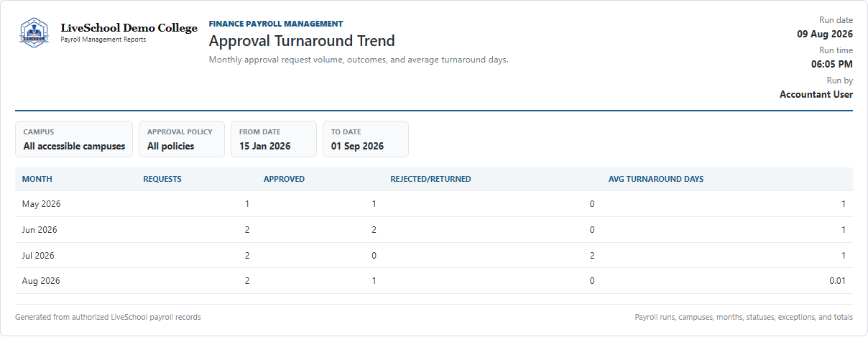Click the requests value in May 2026 row

point(247,204)
